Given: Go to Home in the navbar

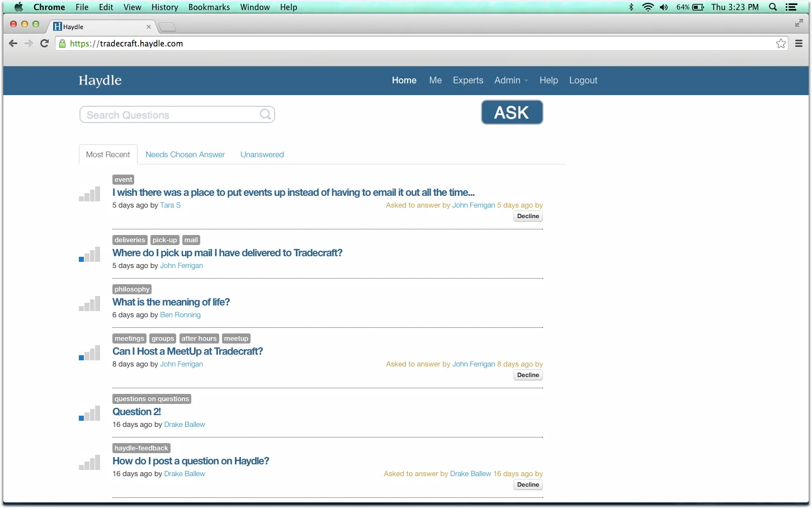Looking at the screenshot, I should (404, 81).
